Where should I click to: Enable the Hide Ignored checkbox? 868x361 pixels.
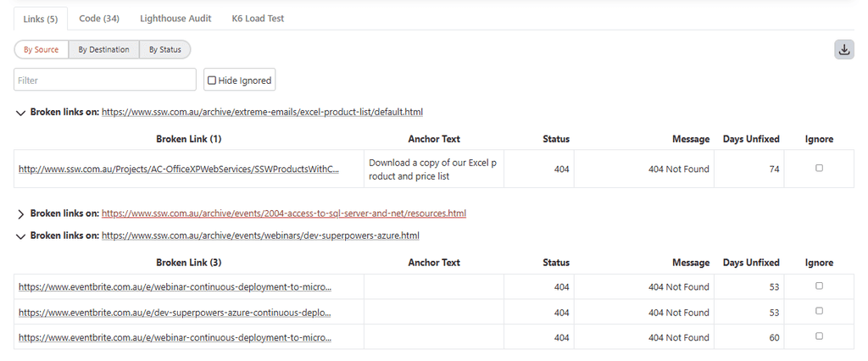(x=212, y=81)
